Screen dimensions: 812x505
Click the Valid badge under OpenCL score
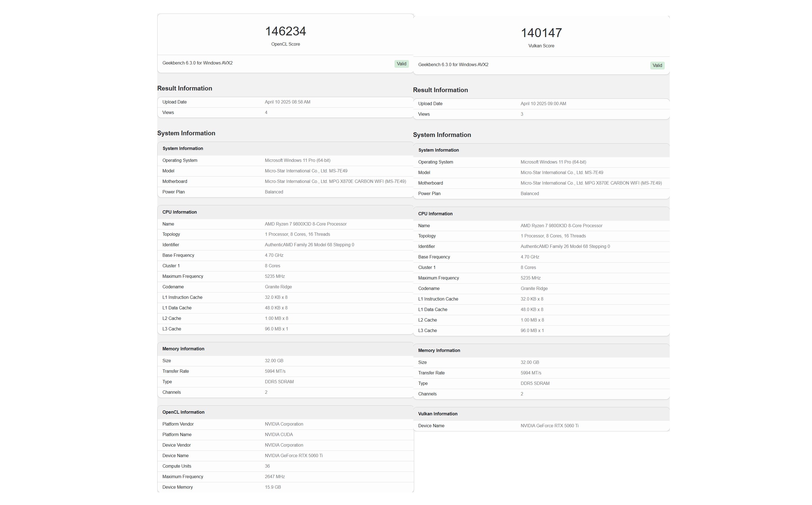point(401,64)
